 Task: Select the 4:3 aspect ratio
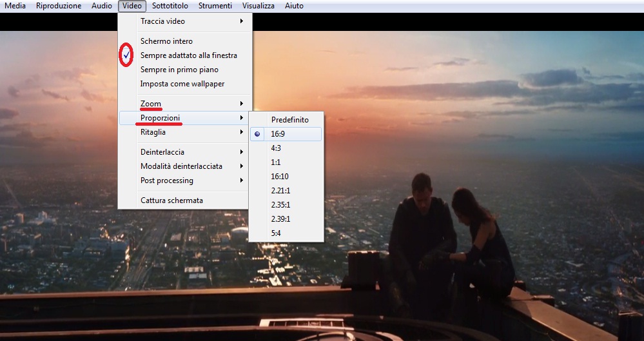tap(276, 148)
